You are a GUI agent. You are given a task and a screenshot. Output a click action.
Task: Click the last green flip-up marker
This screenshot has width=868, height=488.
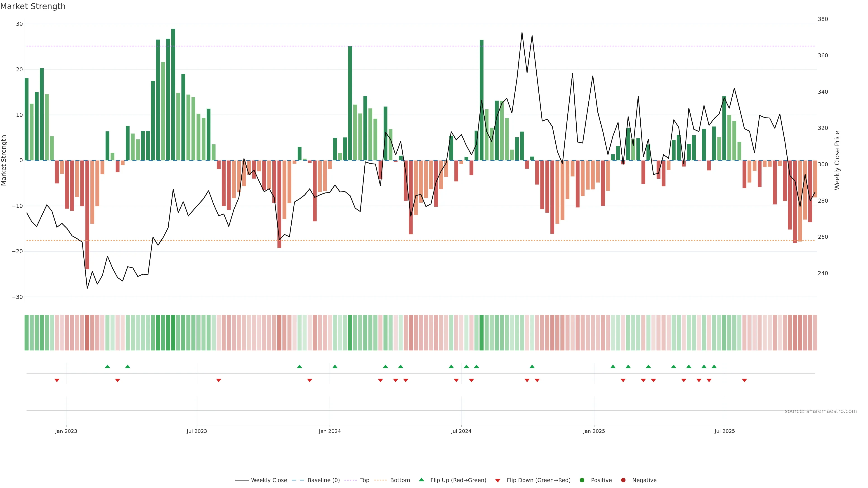tap(714, 366)
